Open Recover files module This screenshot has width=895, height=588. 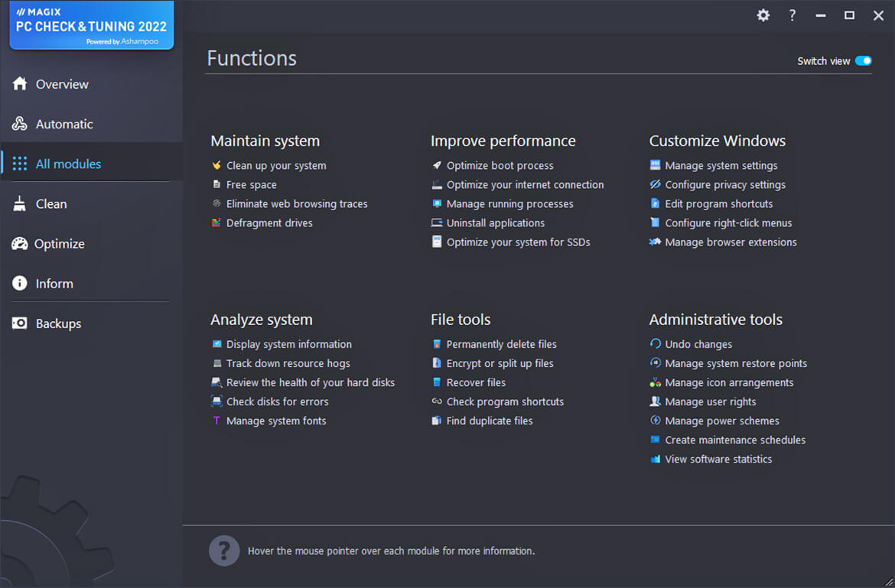[x=476, y=382]
